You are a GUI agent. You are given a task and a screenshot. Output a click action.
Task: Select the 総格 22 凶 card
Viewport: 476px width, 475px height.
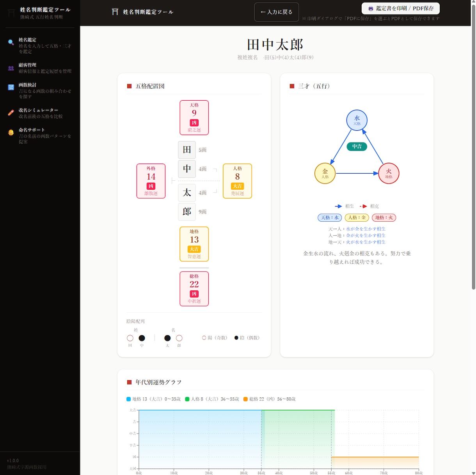[194, 289]
